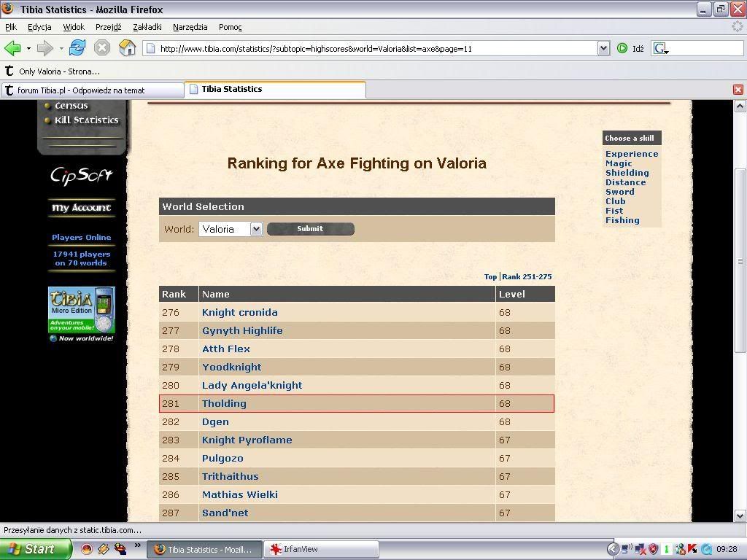Open Google search engine icon dropdown
Image resolution: width=747 pixels, height=560 pixels.
661,48
